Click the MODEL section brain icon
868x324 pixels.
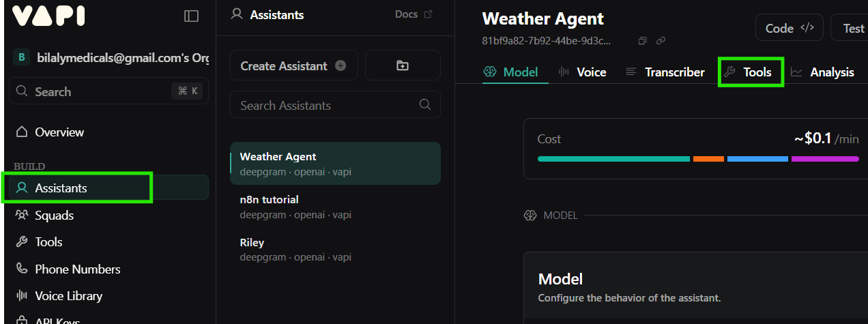tap(530, 216)
